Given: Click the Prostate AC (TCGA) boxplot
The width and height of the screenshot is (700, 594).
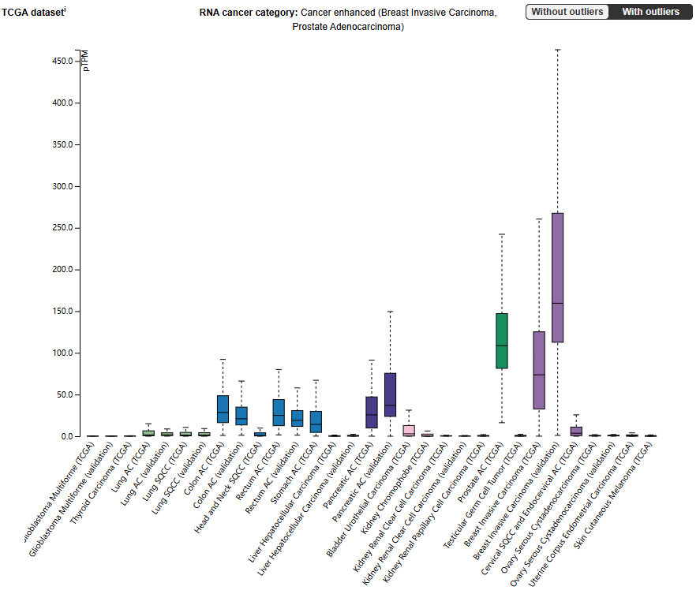Looking at the screenshot, I should tap(502, 341).
